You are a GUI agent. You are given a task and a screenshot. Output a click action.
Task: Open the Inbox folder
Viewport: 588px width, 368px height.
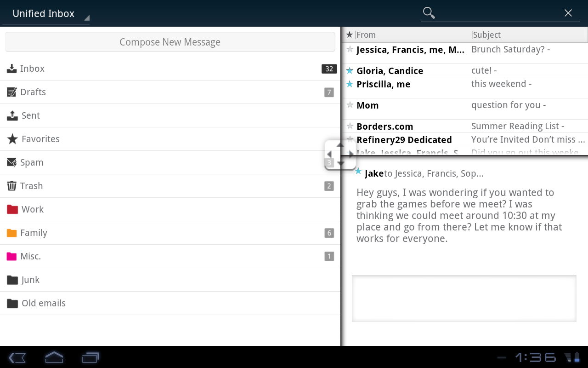[x=32, y=69]
